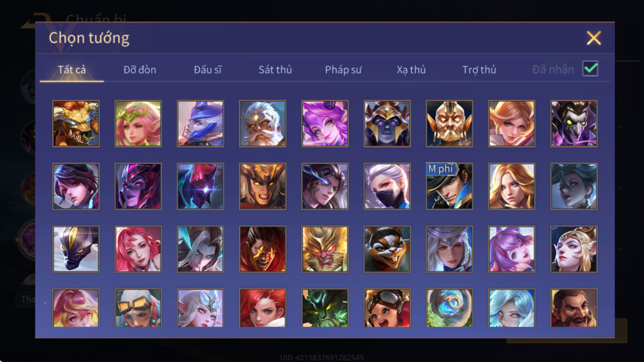Open the Sát thủ hero category
Image resolution: width=644 pixels, height=362 pixels.
point(275,70)
